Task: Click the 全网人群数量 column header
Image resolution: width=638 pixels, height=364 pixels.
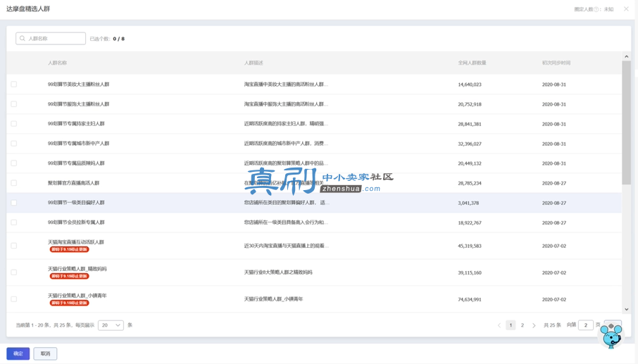Action: click(472, 63)
